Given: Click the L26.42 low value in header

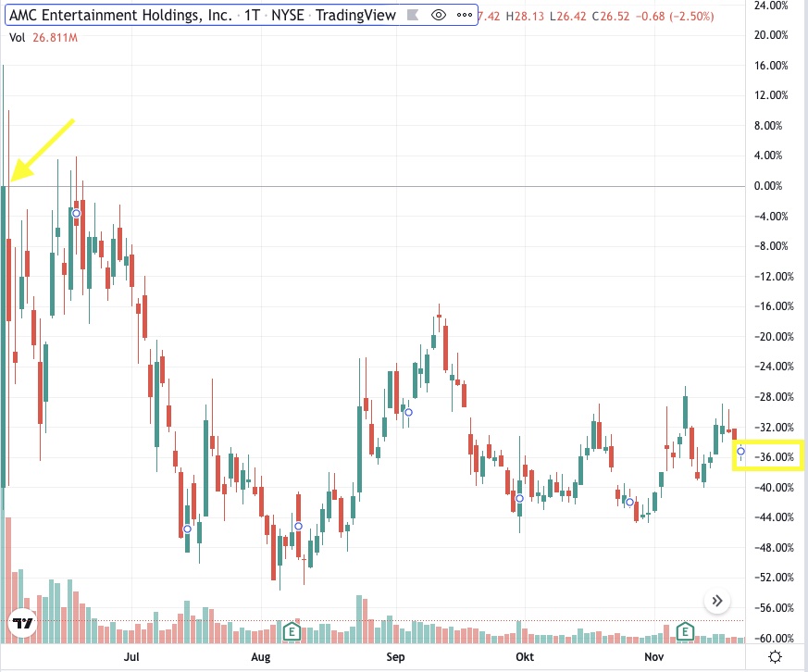Looking at the screenshot, I should pyautogui.click(x=568, y=16).
